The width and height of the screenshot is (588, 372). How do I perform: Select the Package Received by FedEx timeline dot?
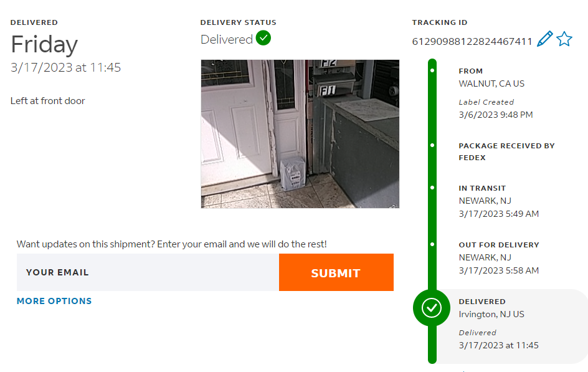[432, 145]
